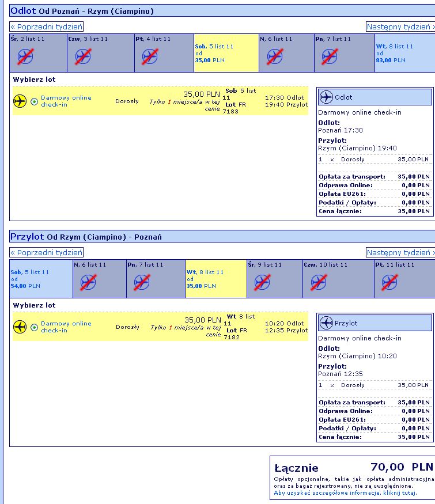Click '12:35 Przylot' time in return row

click(286, 330)
